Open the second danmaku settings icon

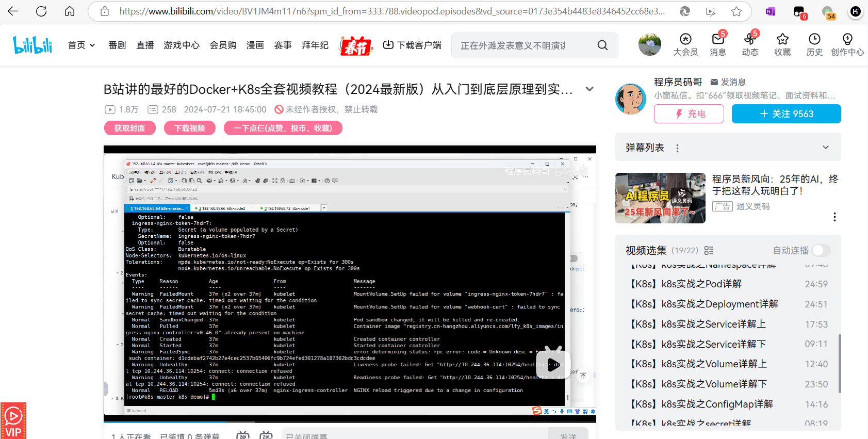coord(266,435)
